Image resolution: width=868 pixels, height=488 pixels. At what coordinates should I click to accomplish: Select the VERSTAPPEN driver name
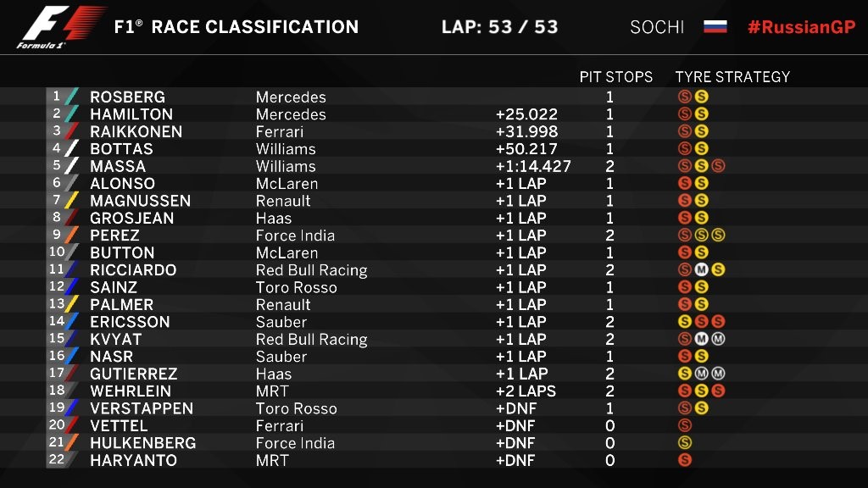[x=142, y=408]
